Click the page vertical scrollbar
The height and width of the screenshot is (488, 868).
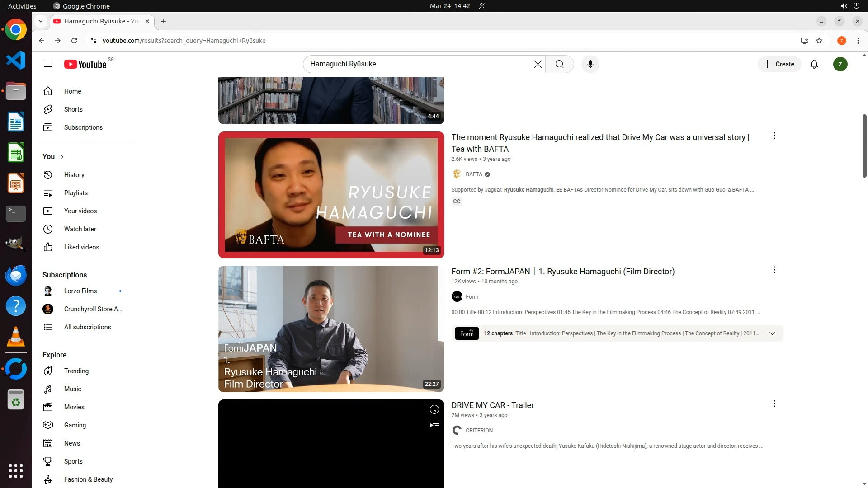click(x=864, y=145)
